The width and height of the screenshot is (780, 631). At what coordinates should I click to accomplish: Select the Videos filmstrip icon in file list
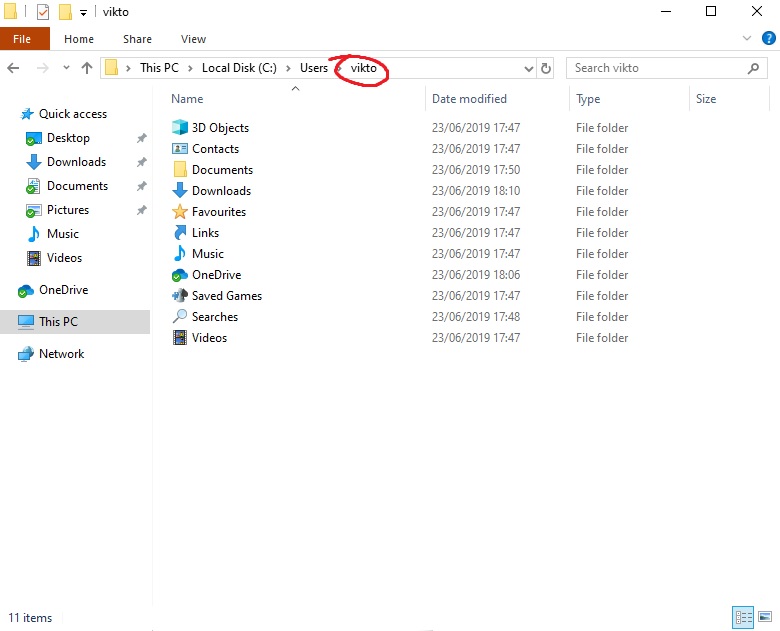(180, 337)
